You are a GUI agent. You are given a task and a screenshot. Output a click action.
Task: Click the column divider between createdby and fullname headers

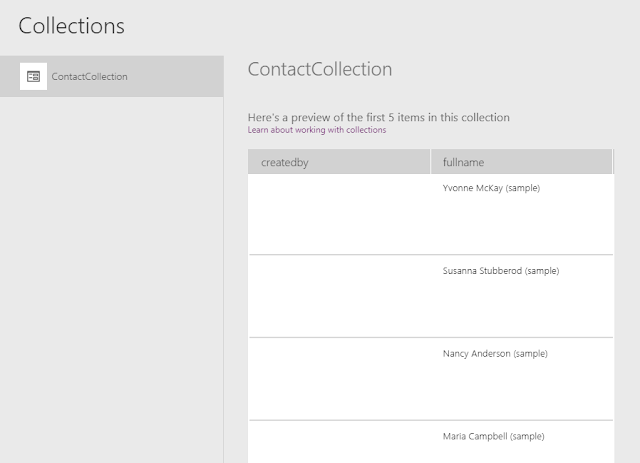[x=430, y=162]
